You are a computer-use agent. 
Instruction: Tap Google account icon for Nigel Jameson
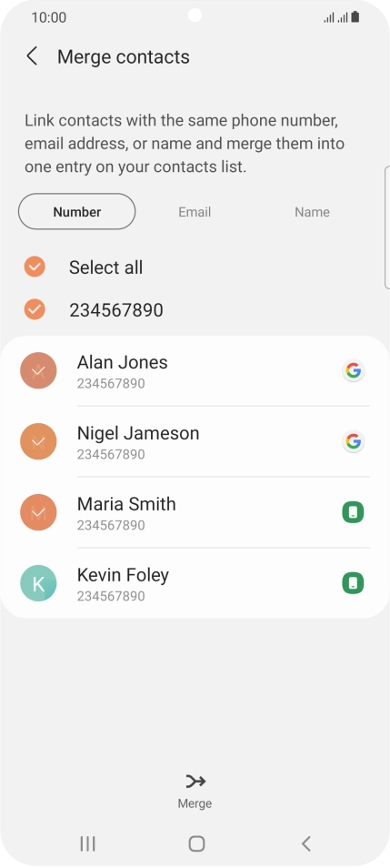click(x=353, y=441)
